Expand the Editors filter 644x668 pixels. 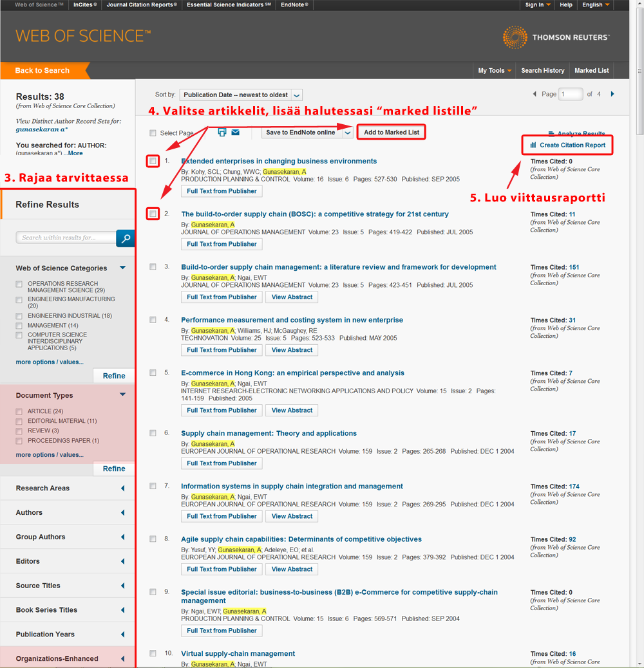point(123,562)
